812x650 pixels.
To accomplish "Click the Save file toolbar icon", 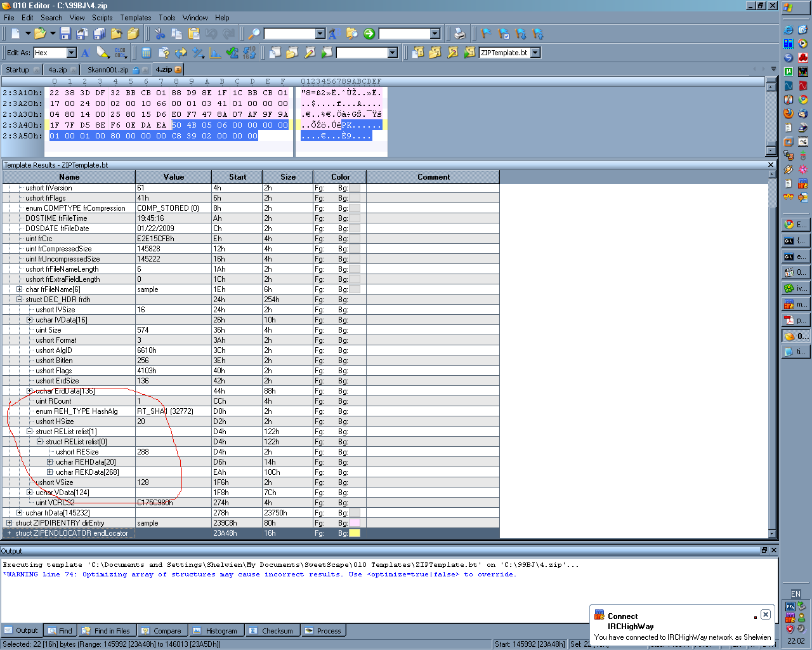I will [65, 34].
